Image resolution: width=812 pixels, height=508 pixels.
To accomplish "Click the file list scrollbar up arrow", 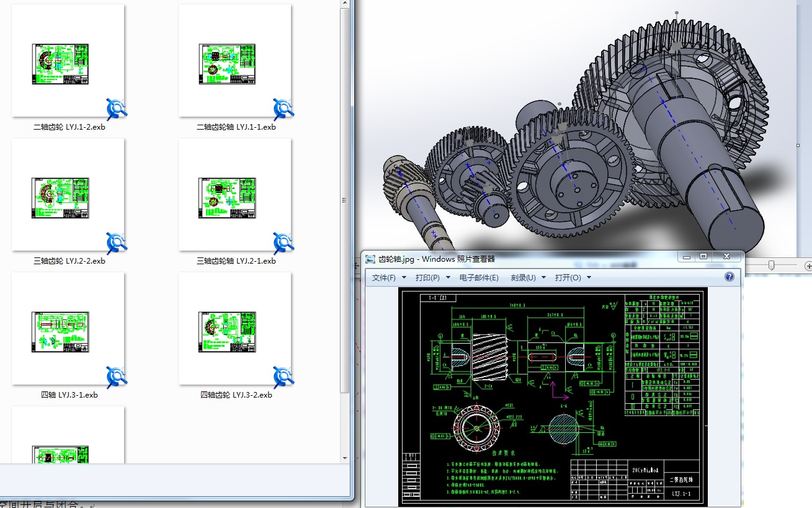I will click(x=346, y=4).
